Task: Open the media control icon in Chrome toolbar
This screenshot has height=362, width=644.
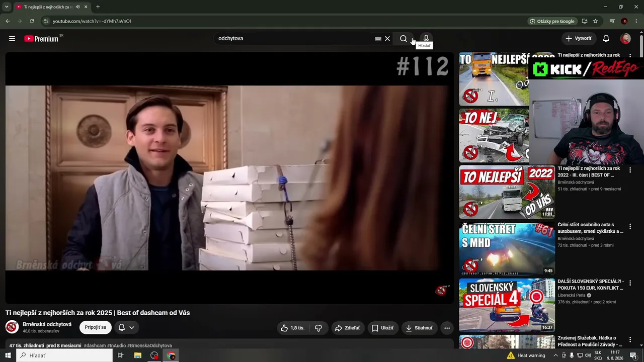Action: click(x=612, y=21)
